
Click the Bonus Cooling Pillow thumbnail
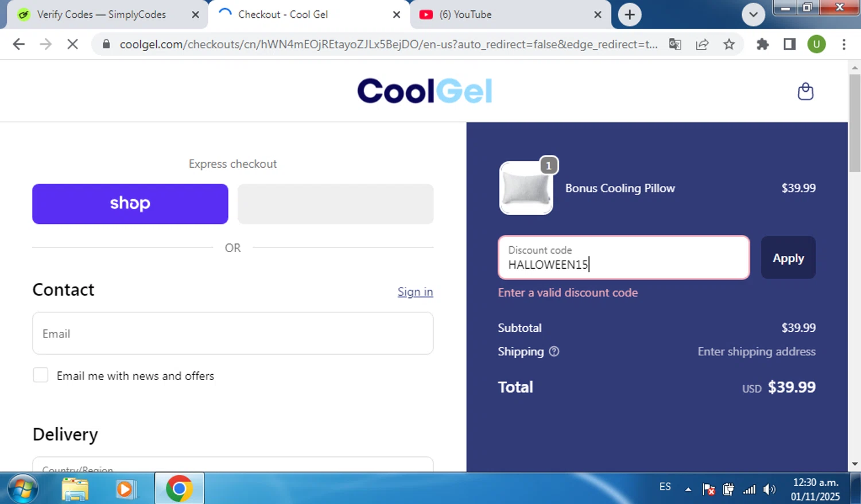(526, 188)
